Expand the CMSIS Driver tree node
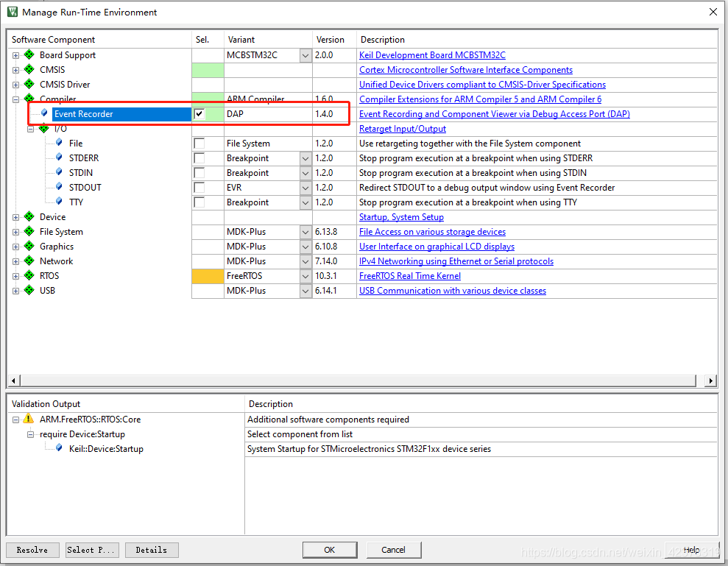This screenshot has width=728, height=566. click(15, 85)
